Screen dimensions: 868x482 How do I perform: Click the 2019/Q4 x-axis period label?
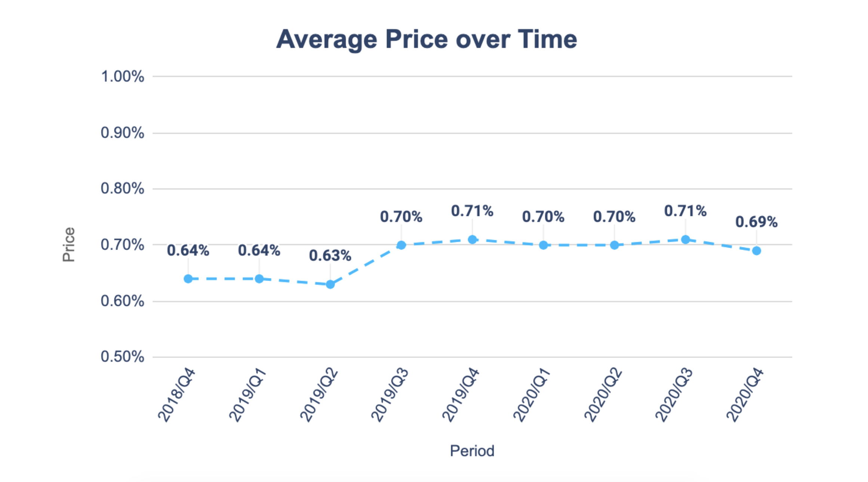click(461, 395)
